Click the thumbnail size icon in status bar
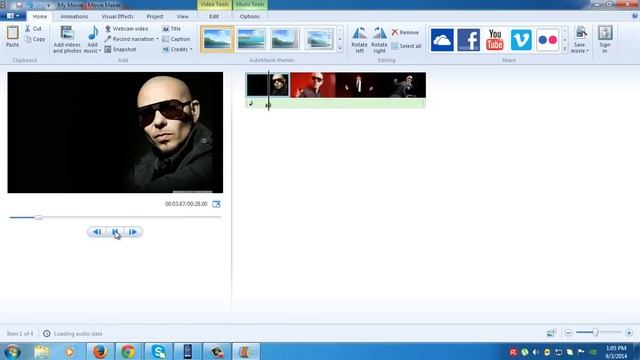640x360 pixels. [x=551, y=333]
